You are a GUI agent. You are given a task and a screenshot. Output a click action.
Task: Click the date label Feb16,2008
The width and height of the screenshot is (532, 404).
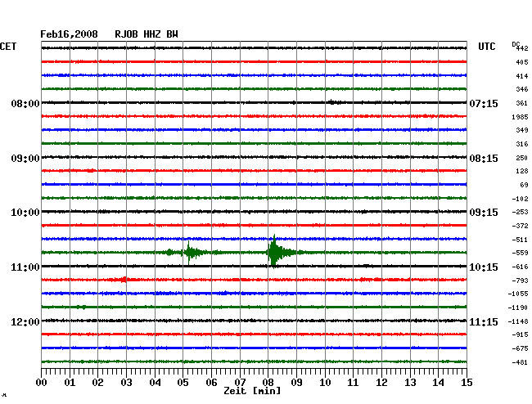tap(69, 34)
